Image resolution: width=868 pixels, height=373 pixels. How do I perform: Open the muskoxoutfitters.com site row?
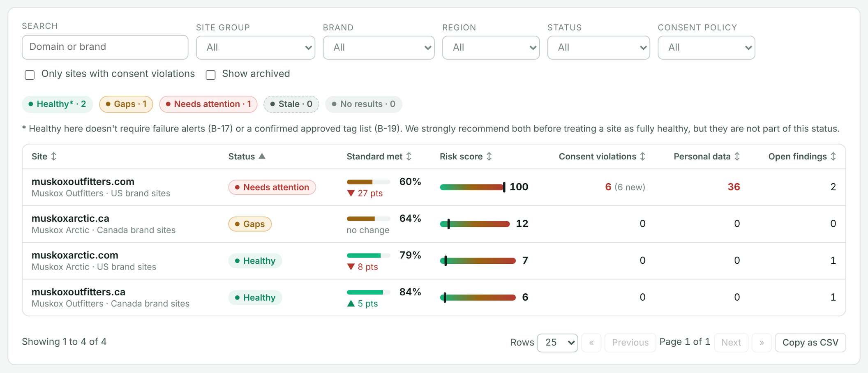pos(434,187)
